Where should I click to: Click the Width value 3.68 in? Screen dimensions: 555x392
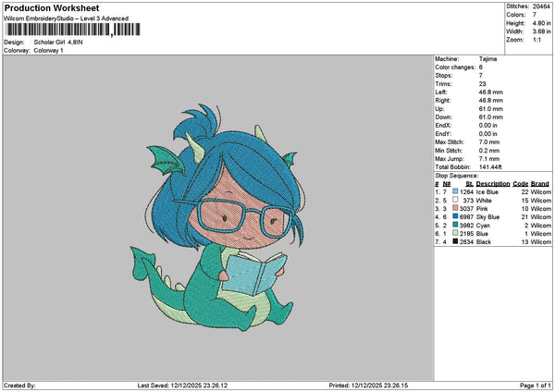[541, 31]
